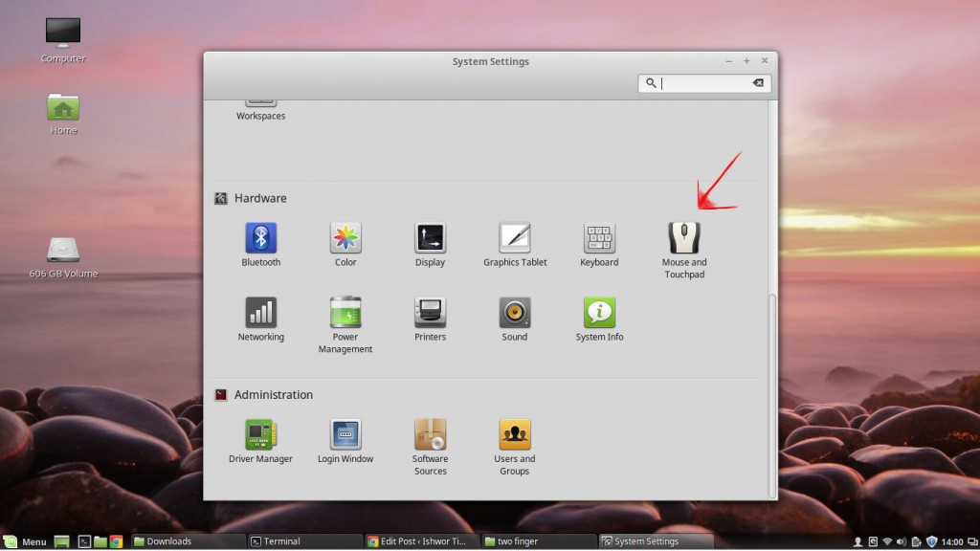Open Power Management settings
Viewport: 980px width, 551px height.
(x=345, y=325)
